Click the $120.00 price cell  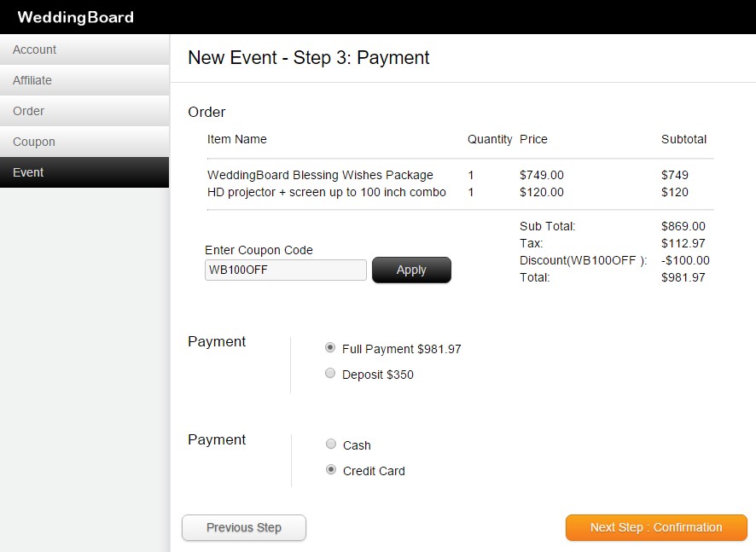542,192
